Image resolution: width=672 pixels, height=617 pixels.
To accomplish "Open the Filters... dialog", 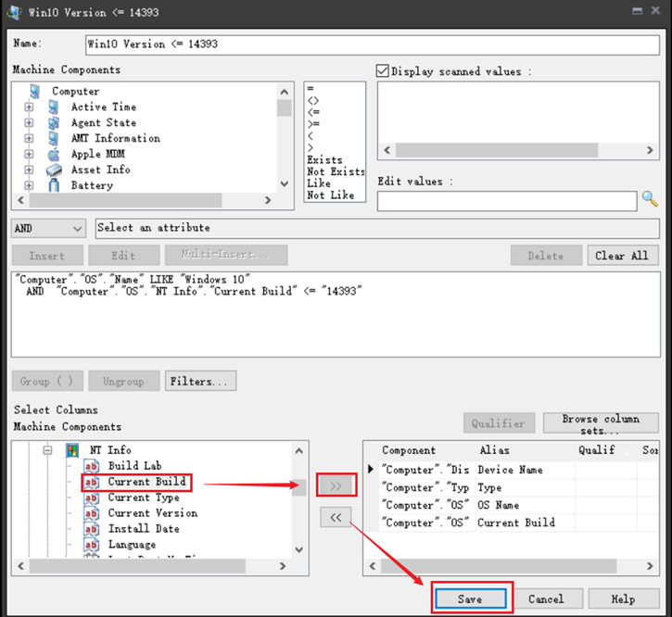I will click(x=200, y=381).
